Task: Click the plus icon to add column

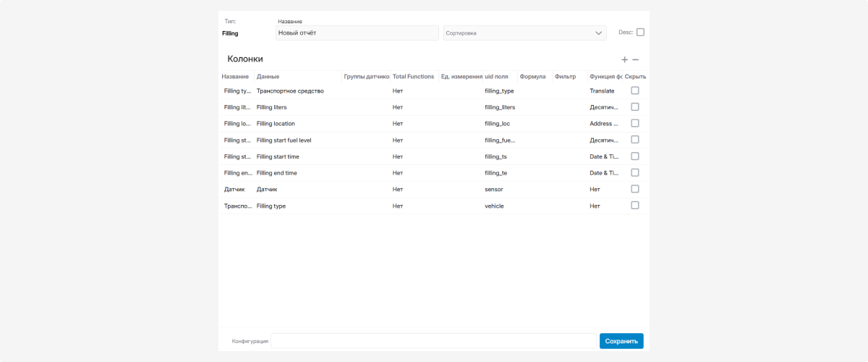Action: [625, 59]
